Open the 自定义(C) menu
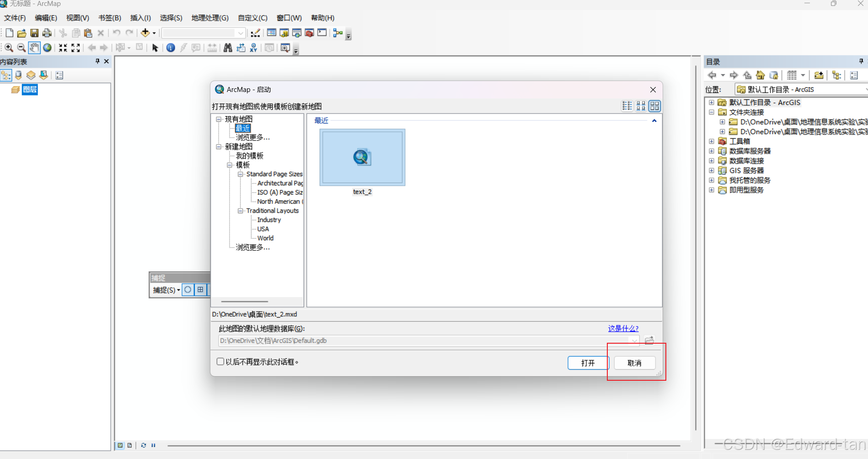Viewport: 868px width, 459px height. (252, 18)
